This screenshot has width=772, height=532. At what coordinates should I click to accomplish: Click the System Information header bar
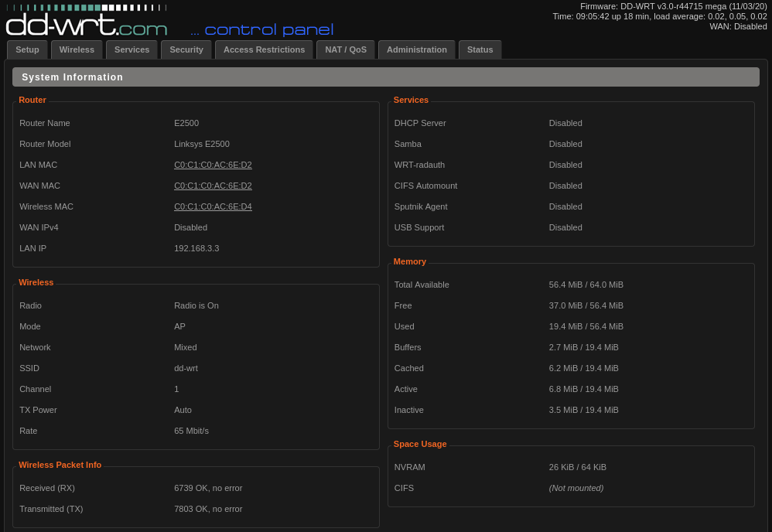[x=385, y=77]
